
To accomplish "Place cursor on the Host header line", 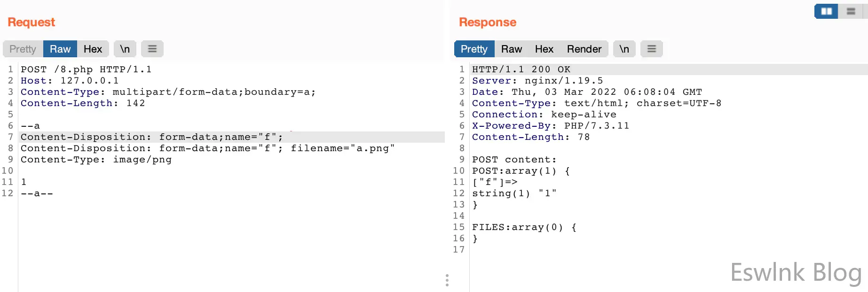I will click(70, 81).
